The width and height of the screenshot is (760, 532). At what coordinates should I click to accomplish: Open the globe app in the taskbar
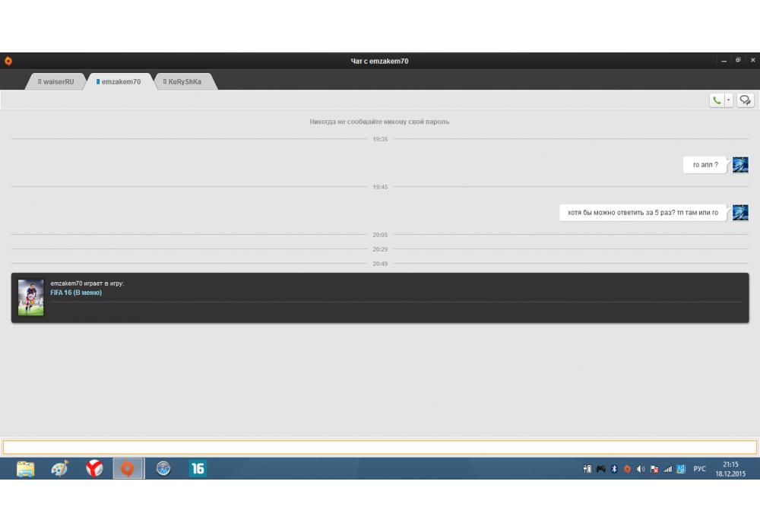point(163,468)
